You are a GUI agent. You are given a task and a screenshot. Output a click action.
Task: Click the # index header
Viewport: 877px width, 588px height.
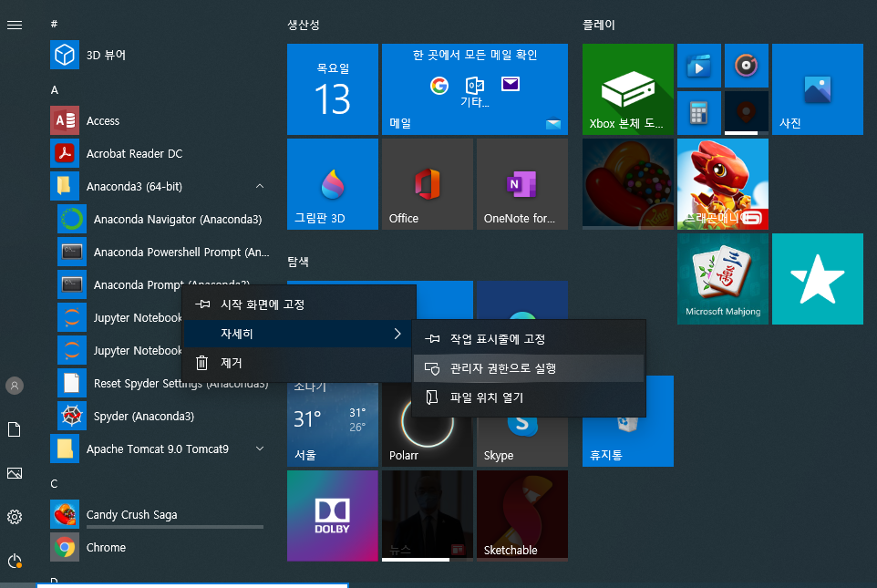pos(55,24)
